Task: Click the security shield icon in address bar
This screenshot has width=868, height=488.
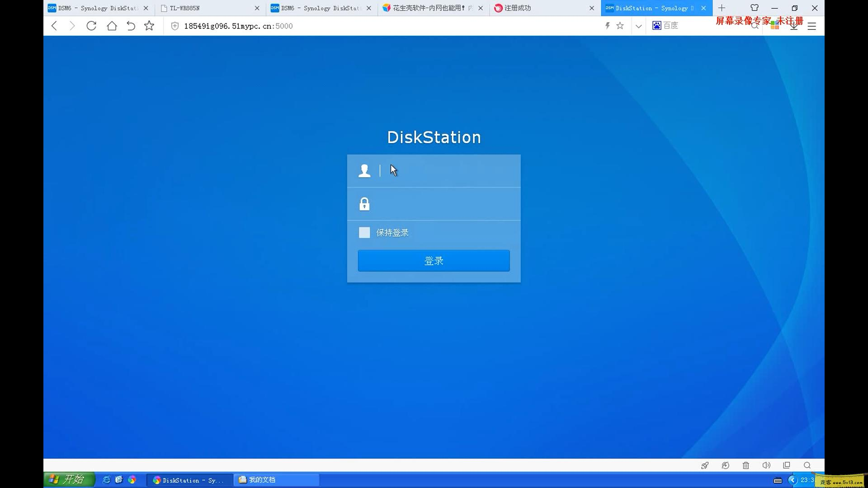Action: tap(175, 26)
